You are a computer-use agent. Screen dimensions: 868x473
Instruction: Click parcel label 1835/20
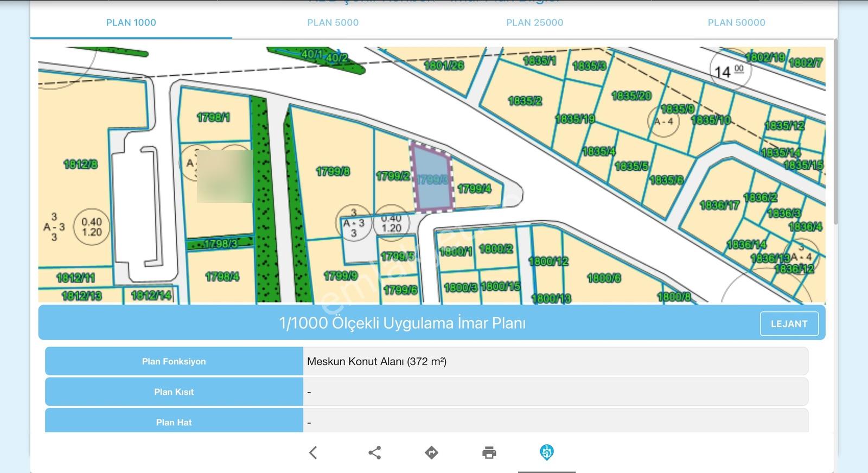tap(631, 96)
